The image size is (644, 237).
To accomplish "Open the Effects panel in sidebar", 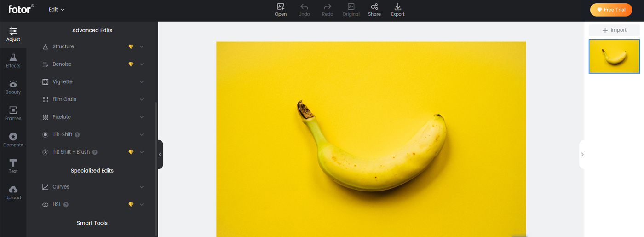I will [13, 60].
